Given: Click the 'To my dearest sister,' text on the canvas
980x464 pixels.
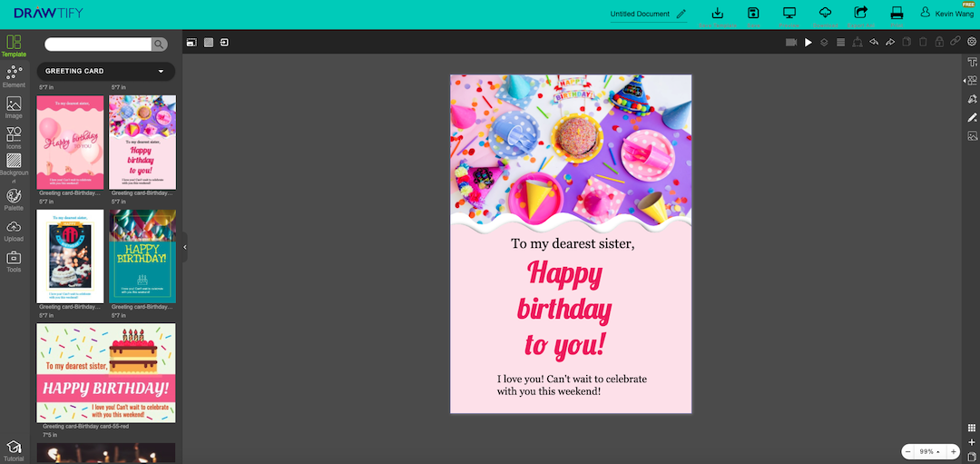Looking at the screenshot, I should 573,244.
